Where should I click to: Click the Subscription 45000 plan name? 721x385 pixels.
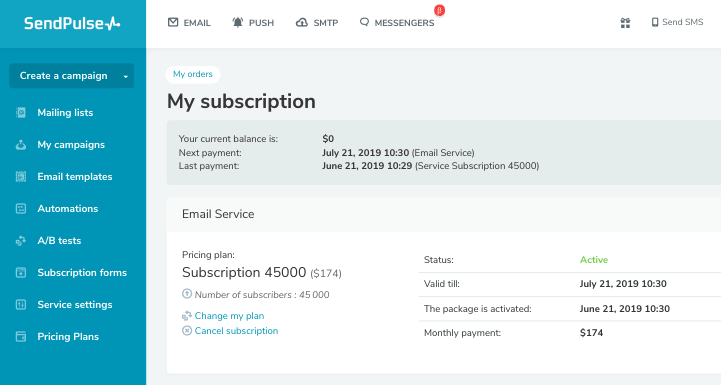pos(244,272)
